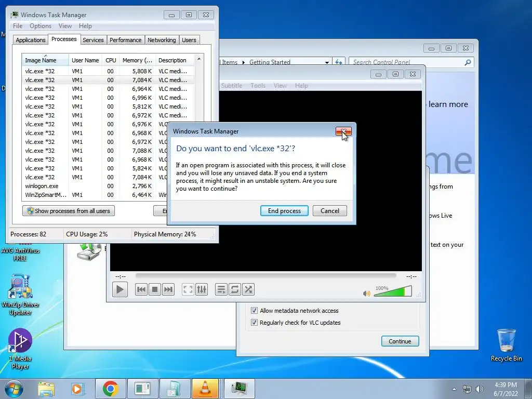This screenshot has width=532, height=399.
Task: Toggle VLC shuffle random icon
Action: pos(248,289)
